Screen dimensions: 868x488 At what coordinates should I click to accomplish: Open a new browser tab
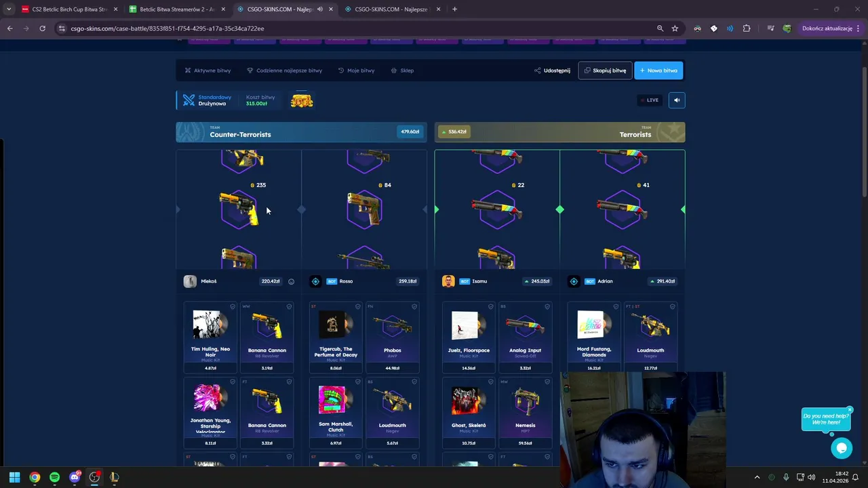(454, 9)
